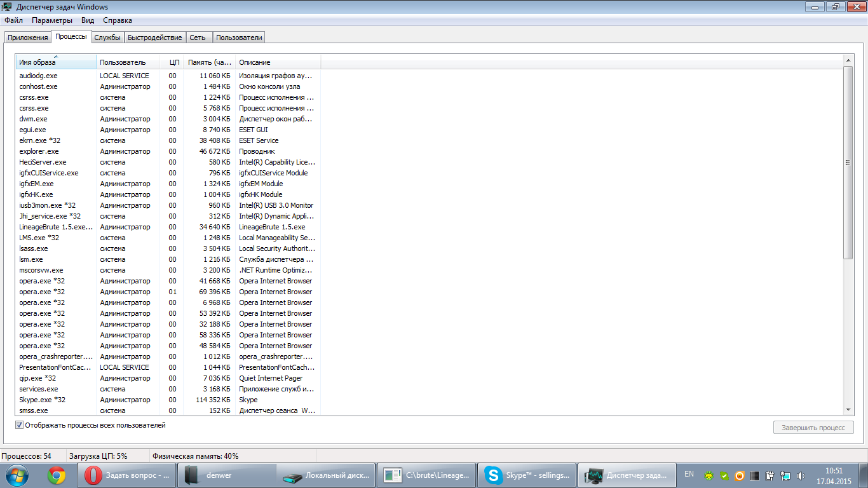Screen dimensions: 868x488
Task: Switch to the Пользователи tab
Action: [239, 37]
